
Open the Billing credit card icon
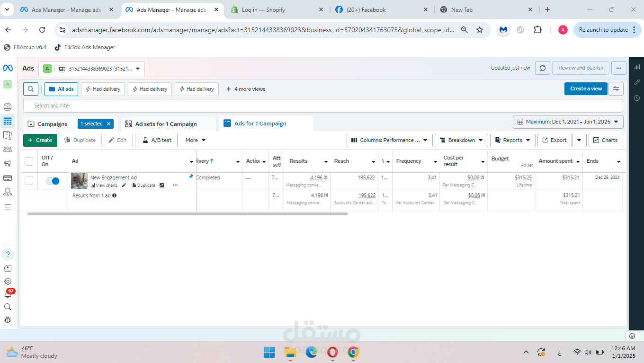[x=8, y=178]
